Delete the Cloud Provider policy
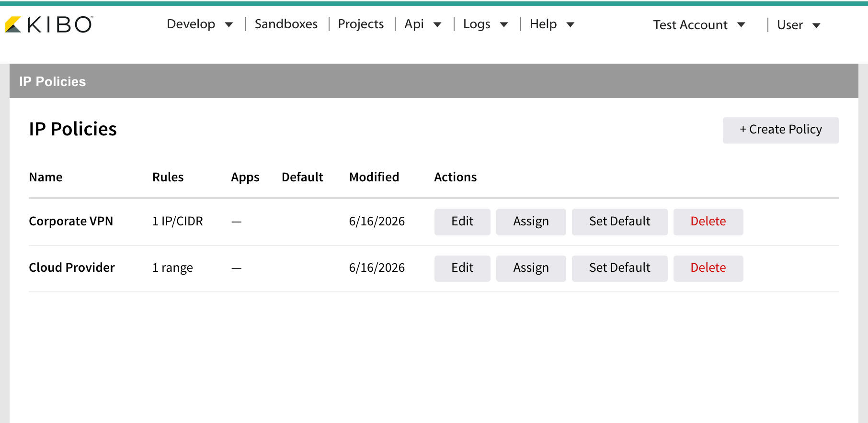Image resolution: width=868 pixels, height=423 pixels. coord(708,268)
